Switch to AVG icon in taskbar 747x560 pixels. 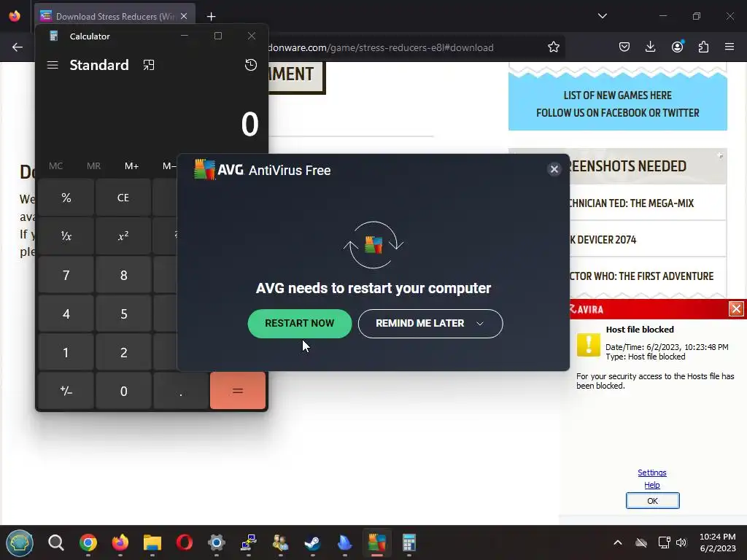click(x=377, y=542)
